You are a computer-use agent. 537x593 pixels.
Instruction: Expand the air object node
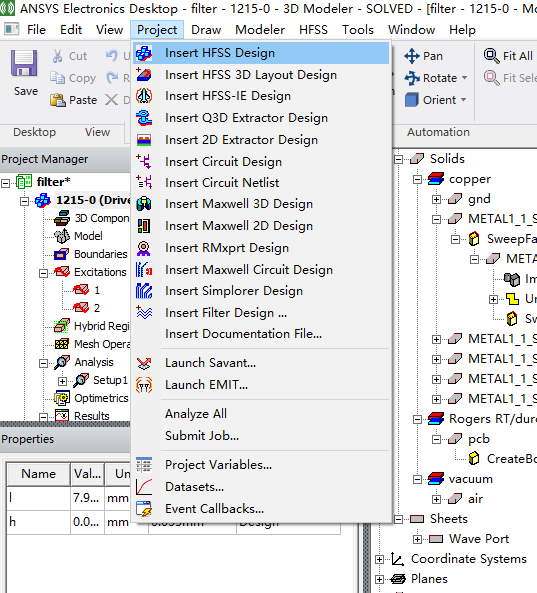pos(436,499)
